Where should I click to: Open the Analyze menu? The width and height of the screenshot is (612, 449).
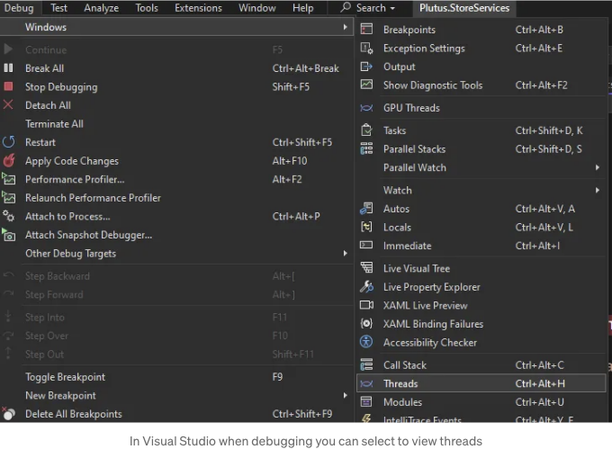click(101, 8)
